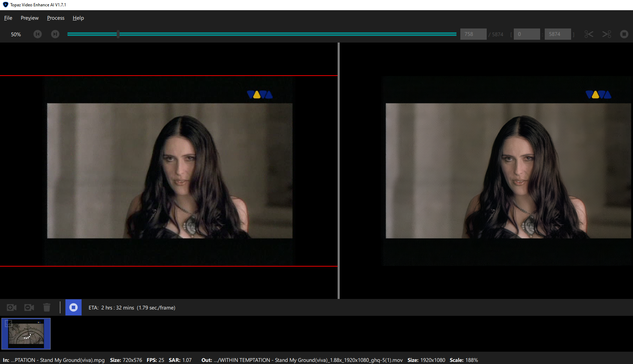Focus the start frame field showing 0
This screenshot has width=633, height=364.
pyautogui.click(x=527, y=34)
